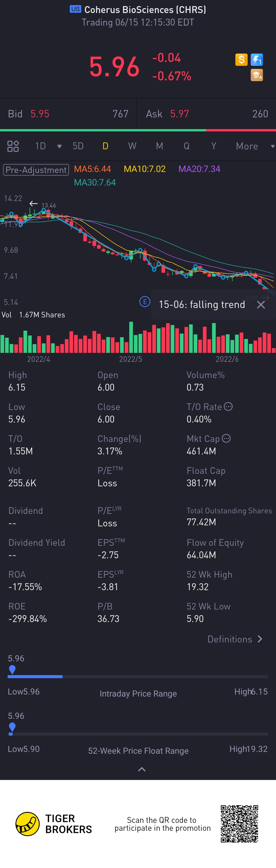Select the 1D chart tab
This screenshot has height=868, width=276.
(x=40, y=146)
